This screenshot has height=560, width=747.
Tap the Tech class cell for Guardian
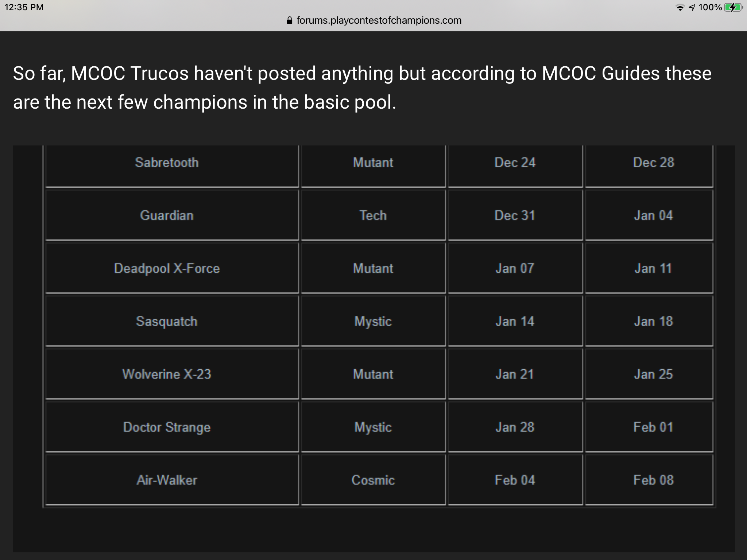pos(373,215)
